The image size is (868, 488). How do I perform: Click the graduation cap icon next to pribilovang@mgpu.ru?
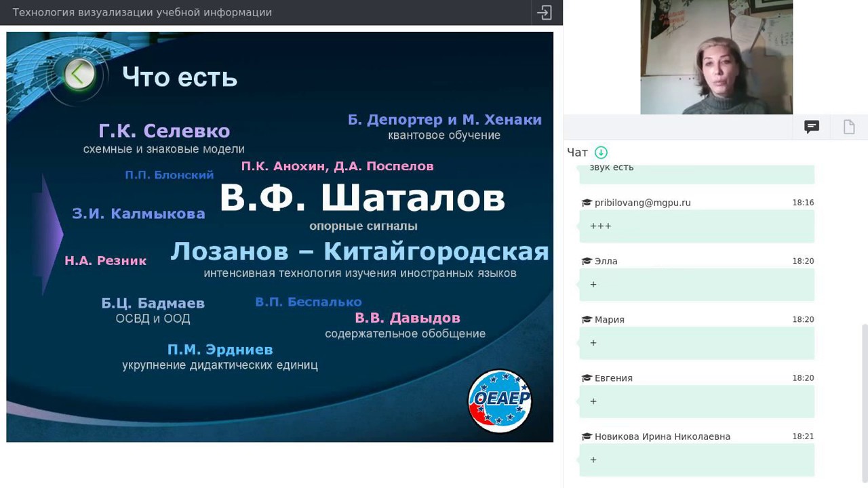point(587,202)
